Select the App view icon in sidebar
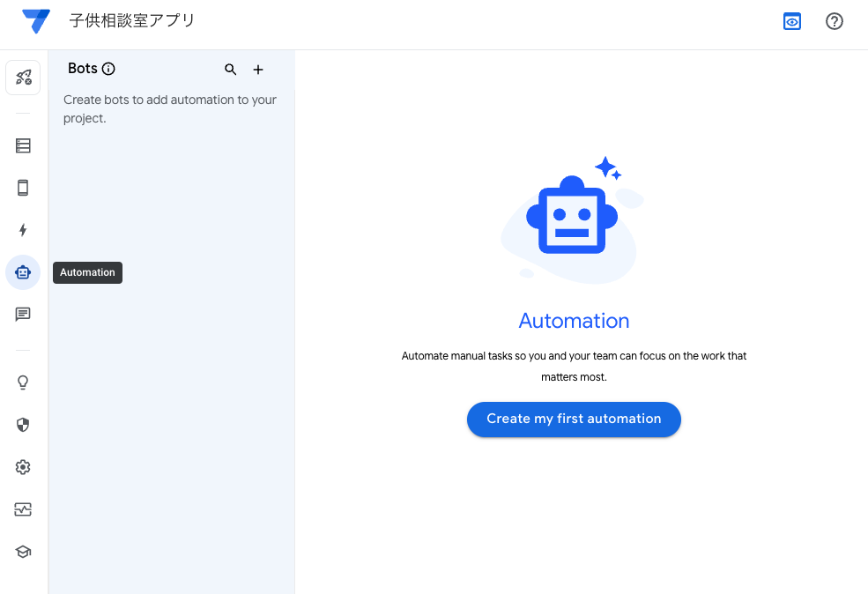 (x=22, y=188)
